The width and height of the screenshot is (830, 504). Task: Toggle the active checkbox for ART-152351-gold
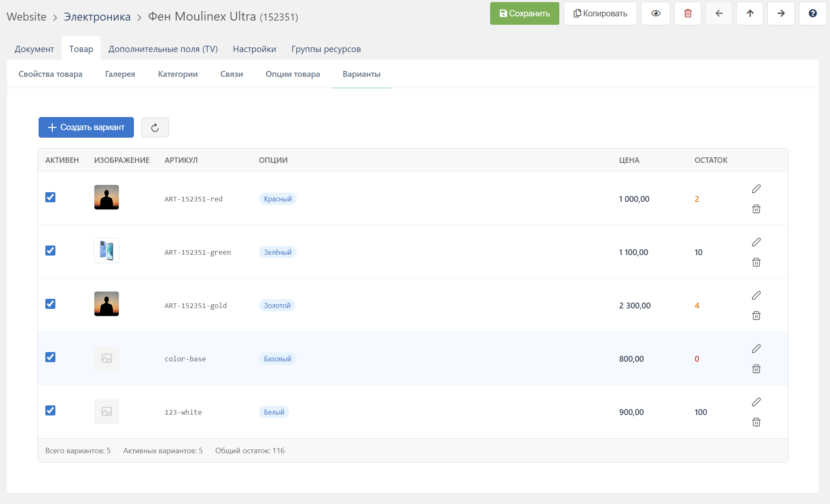[x=50, y=304]
